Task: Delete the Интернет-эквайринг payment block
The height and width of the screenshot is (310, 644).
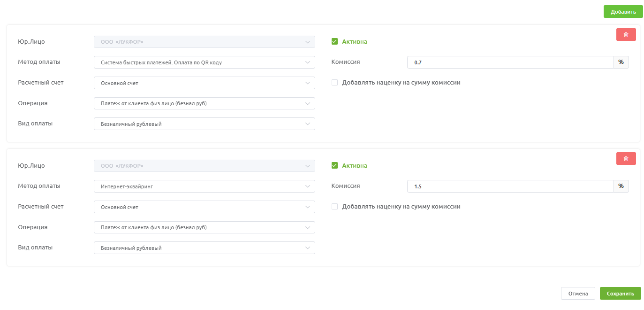Action: (x=626, y=159)
